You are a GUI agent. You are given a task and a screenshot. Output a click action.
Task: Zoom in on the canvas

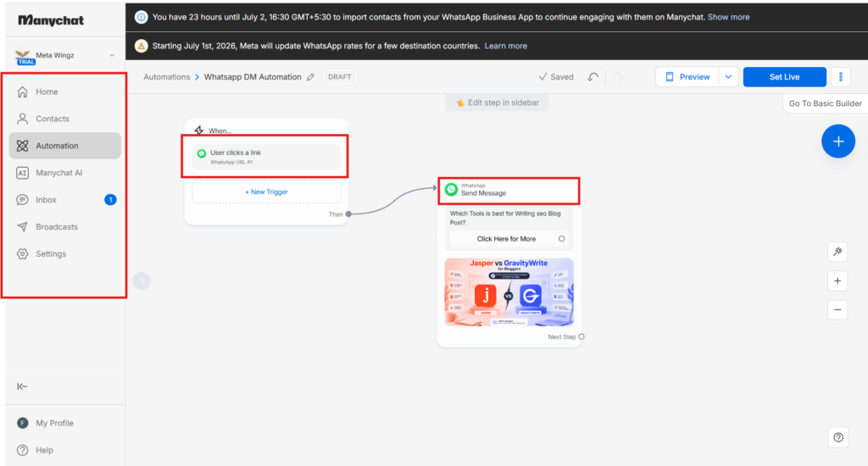coord(837,281)
